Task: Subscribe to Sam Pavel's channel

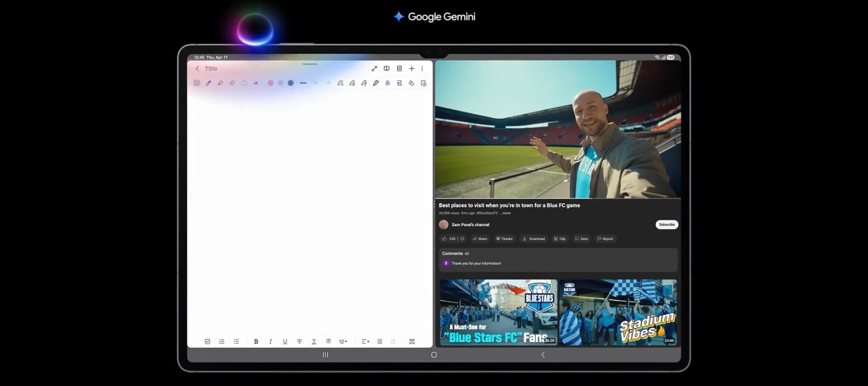Action: 667,224
